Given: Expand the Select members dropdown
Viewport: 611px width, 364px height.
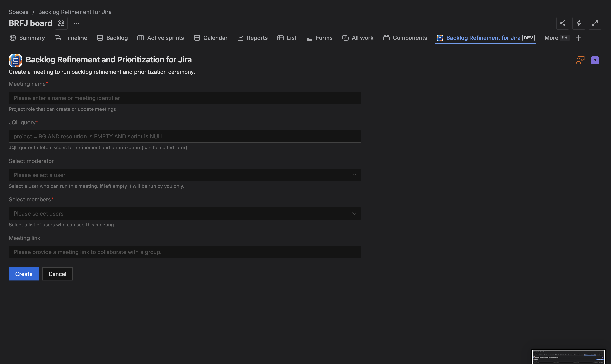Looking at the screenshot, I should (x=185, y=213).
